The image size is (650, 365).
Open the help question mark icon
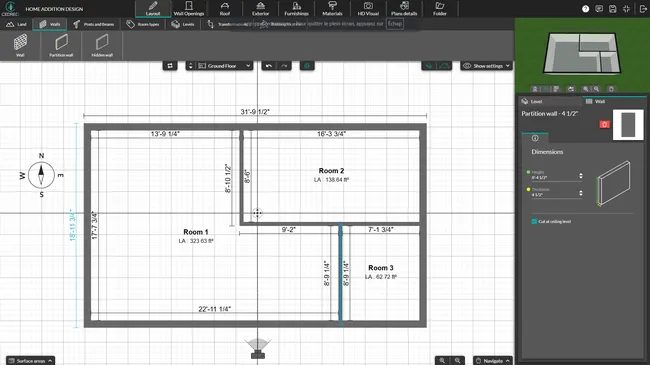click(x=585, y=9)
